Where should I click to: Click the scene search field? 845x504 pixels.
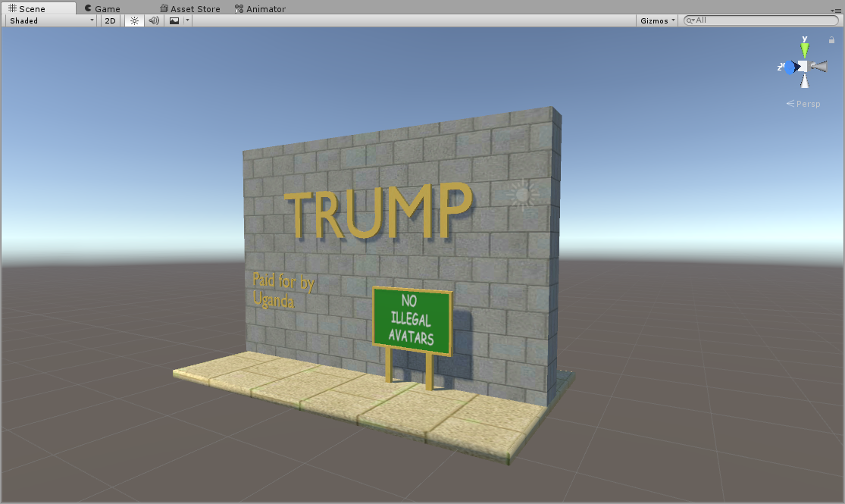click(765, 20)
